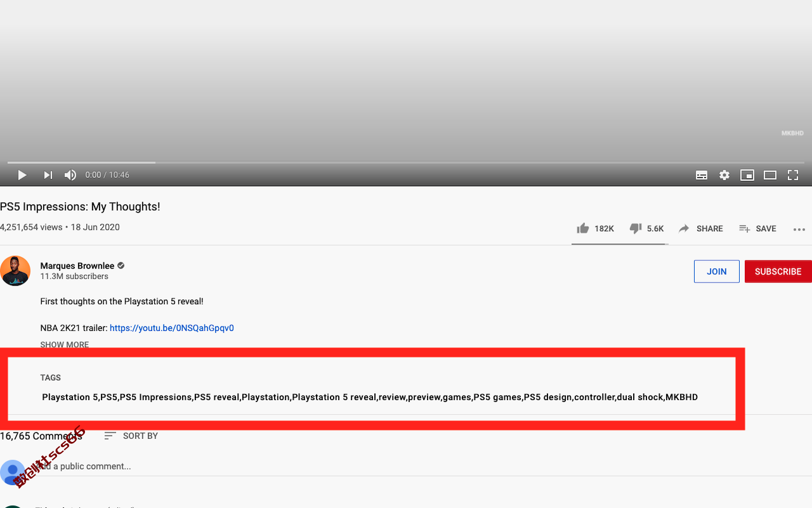This screenshot has height=508, width=812.
Task: Toggle subtitles/closed captions
Action: coord(702,175)
